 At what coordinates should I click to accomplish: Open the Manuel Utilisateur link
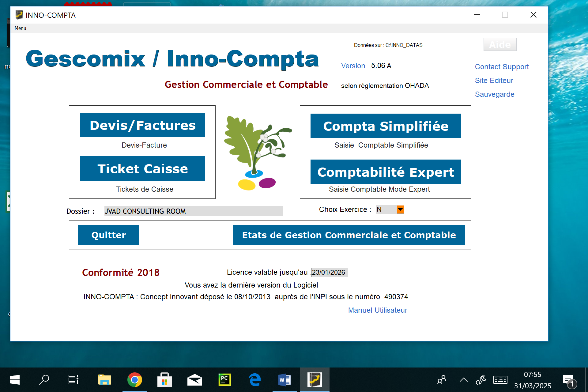coord(377,310)
